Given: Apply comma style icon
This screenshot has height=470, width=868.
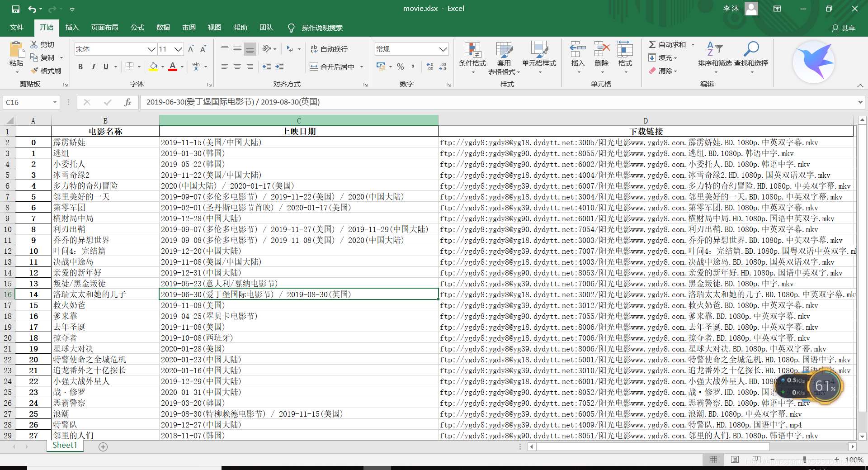Looking at the screenshot, I should [413, 66].
